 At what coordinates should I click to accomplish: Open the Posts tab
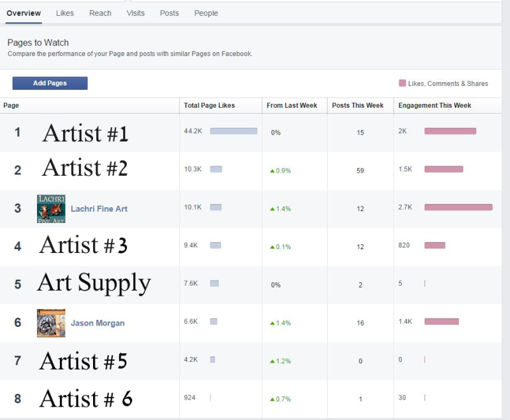(x=170, y=13)
